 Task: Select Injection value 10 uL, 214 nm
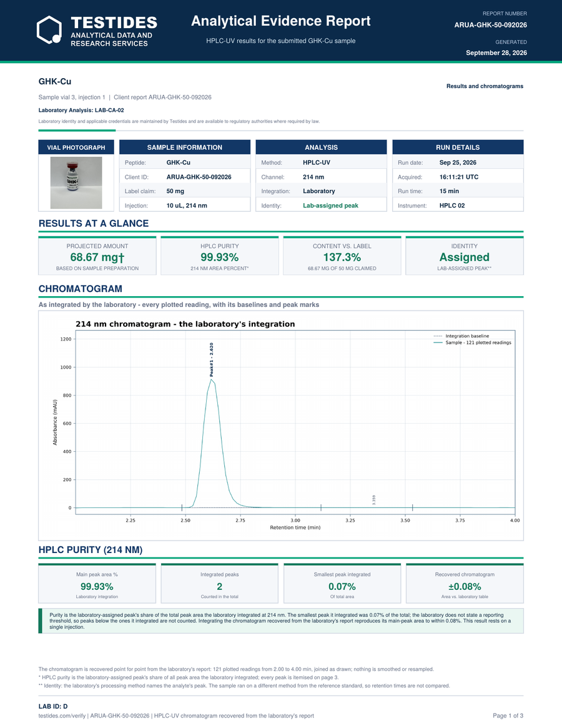point(187,205)
